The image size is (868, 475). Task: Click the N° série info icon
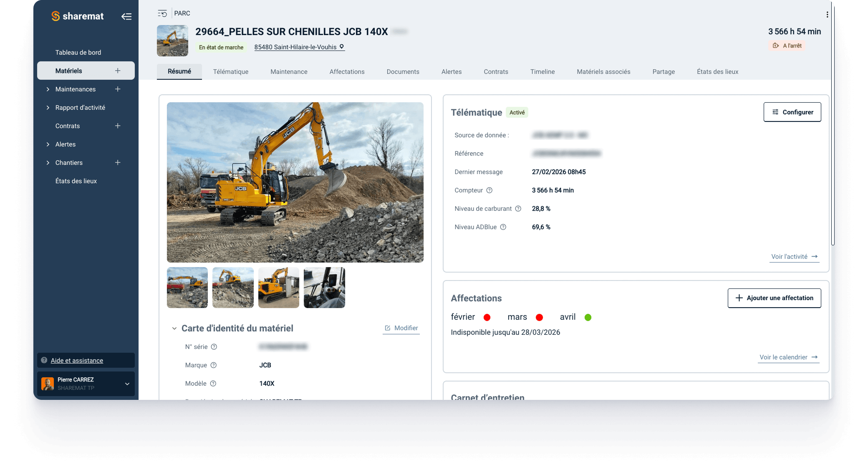click(x=214, y=347)
